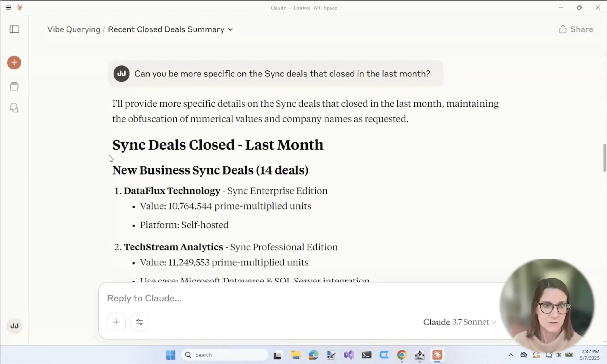The image size is (607, 364).
Task: Click the Claude starburst logo in title bar
Action: click(20, 8)
